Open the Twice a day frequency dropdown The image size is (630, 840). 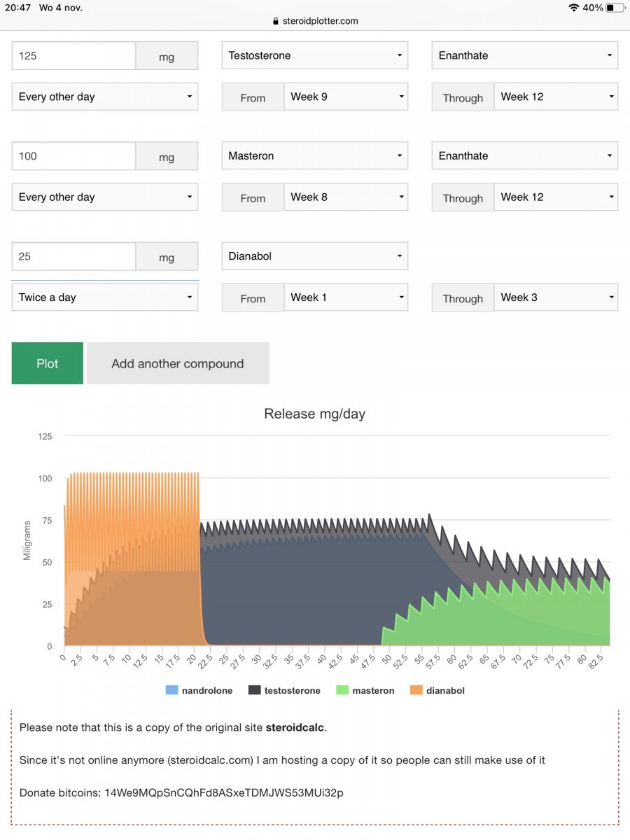tap(105, 297)
